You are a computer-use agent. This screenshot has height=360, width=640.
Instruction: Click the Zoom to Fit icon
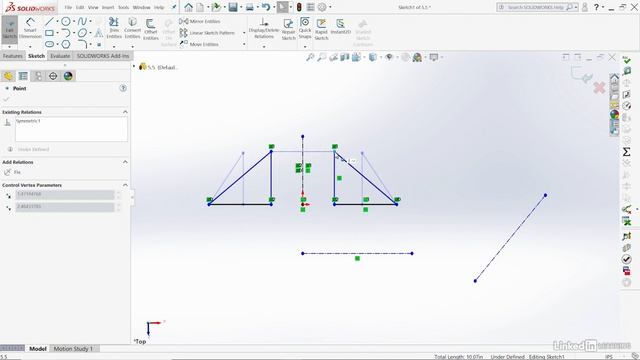coord(310,58)
